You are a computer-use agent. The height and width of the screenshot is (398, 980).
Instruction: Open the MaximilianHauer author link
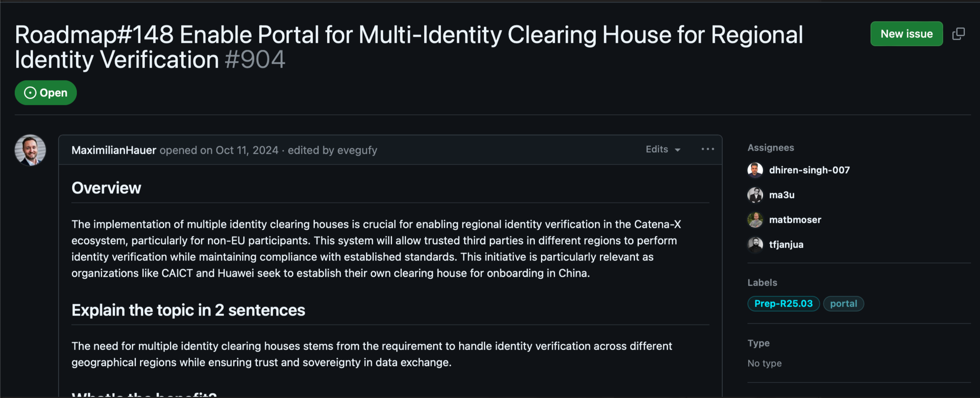coord(114,150)
